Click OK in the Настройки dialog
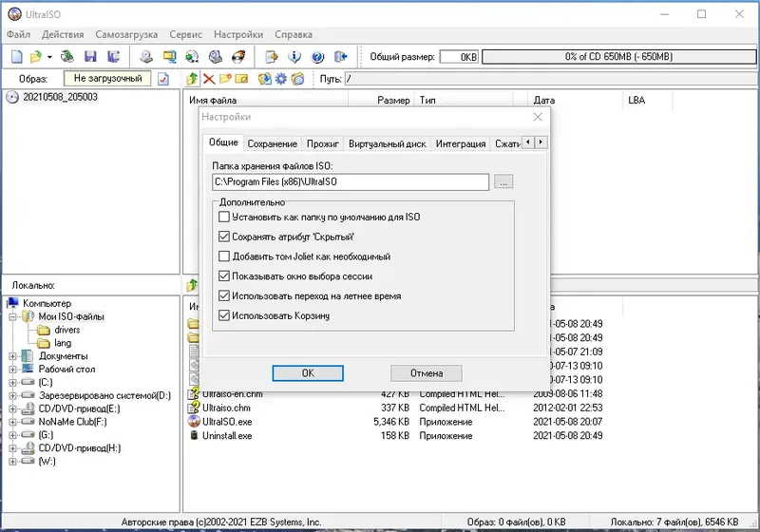 [308, 373]
